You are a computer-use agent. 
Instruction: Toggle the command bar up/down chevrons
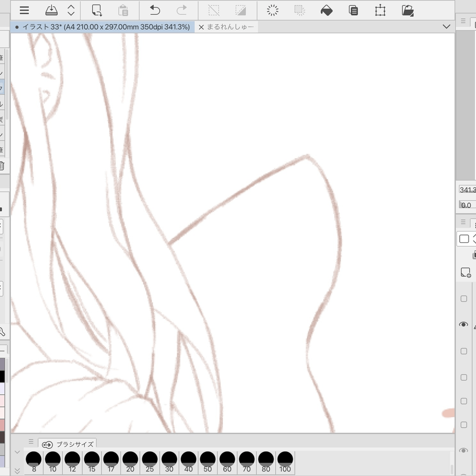coord(71,10)
